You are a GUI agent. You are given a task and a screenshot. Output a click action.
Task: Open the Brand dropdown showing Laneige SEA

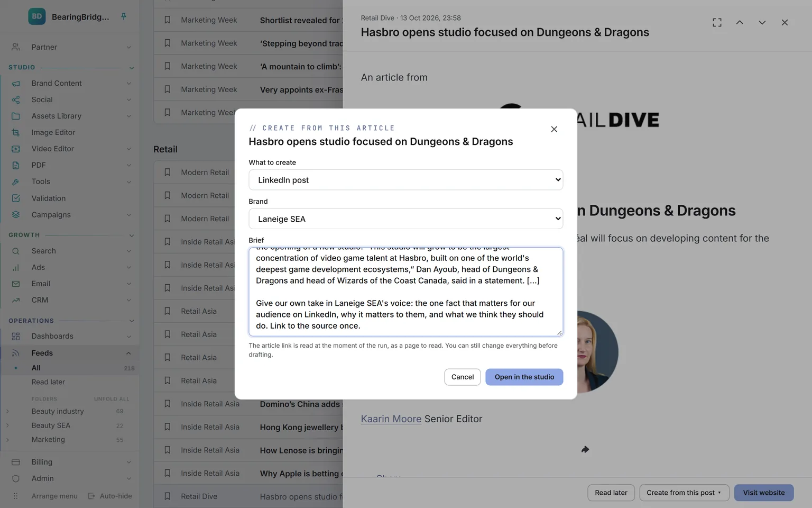click(x=405, y=219)
